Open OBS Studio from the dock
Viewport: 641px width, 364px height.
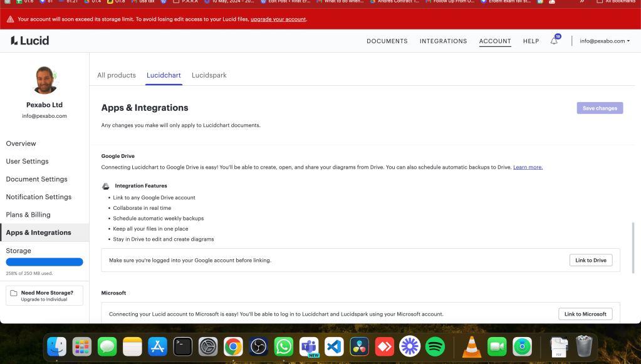(x=258, y=347)
